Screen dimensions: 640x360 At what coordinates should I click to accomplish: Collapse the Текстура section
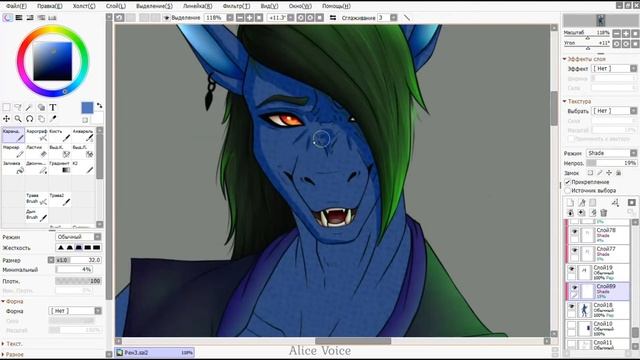pyautogui.click(x=564, y=101)
